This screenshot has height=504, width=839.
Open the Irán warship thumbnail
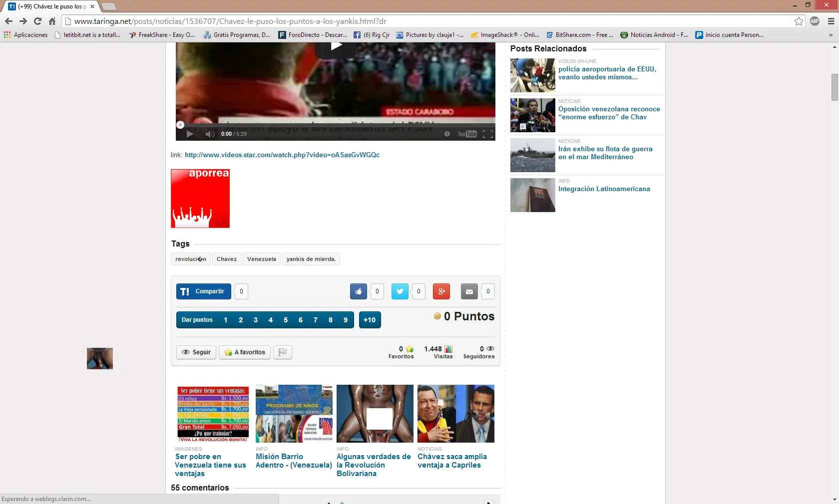[x=533, y=155]
